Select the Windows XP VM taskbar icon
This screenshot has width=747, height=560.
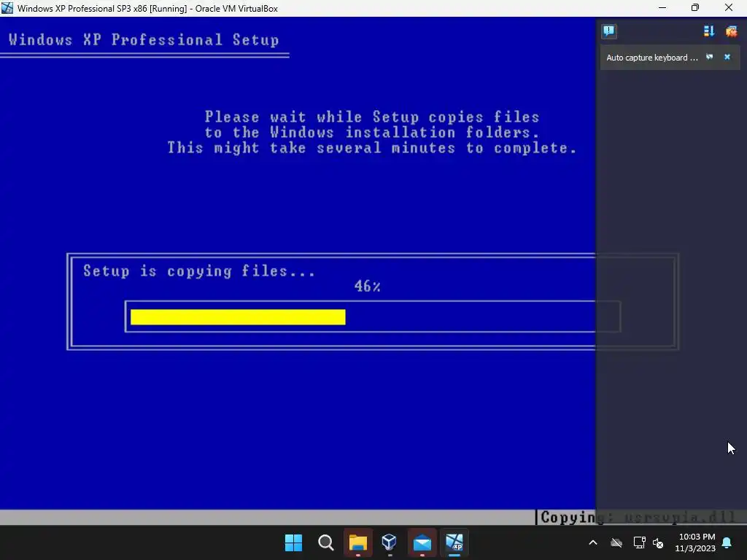(454, 542)
